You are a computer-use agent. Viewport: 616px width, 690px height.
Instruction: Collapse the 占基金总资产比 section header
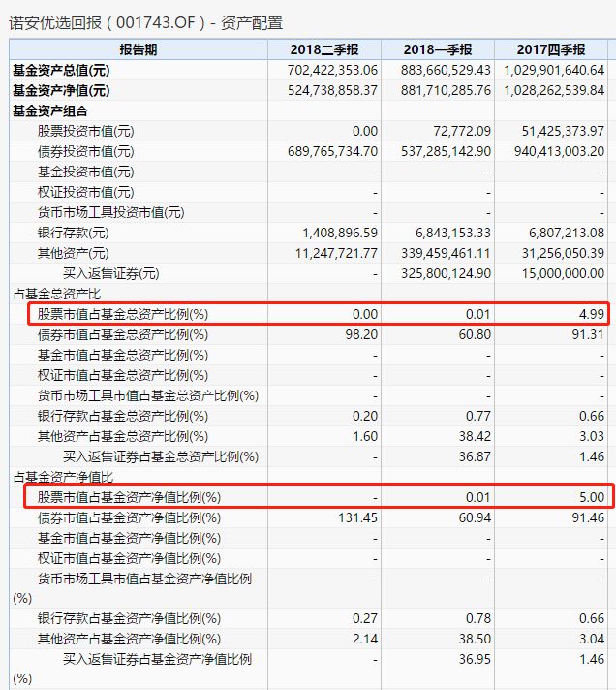tap(57, 294)
